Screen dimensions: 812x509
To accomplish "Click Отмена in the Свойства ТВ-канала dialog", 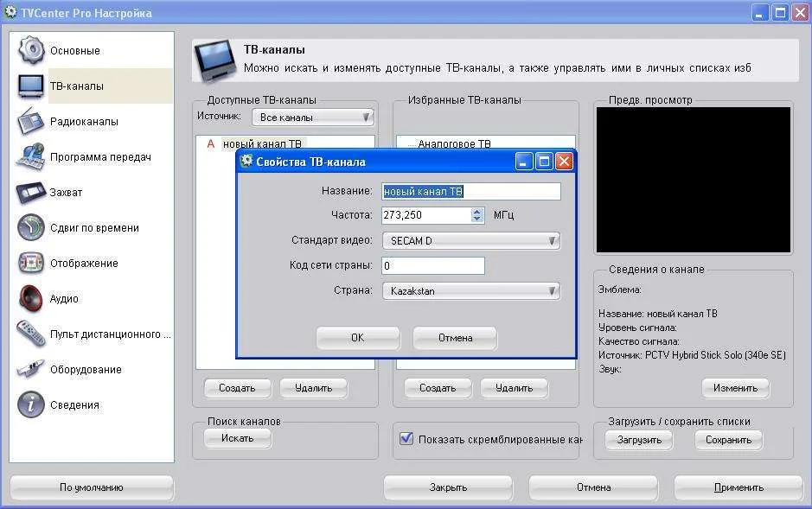I will [x=455, y=338].
